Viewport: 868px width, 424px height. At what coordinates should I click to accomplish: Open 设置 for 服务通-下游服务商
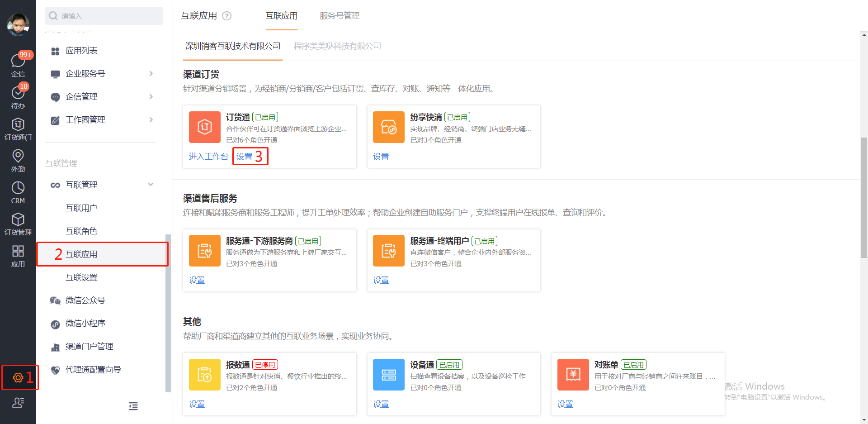[197, 280]
